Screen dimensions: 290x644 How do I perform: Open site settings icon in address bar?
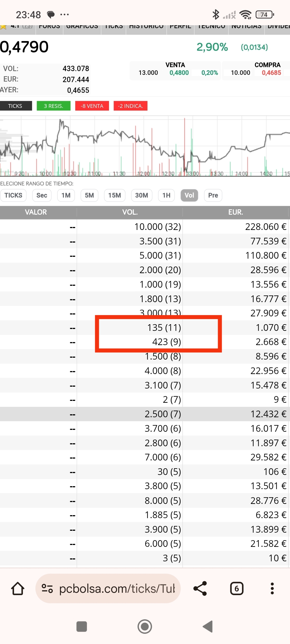tap(47, 589)
